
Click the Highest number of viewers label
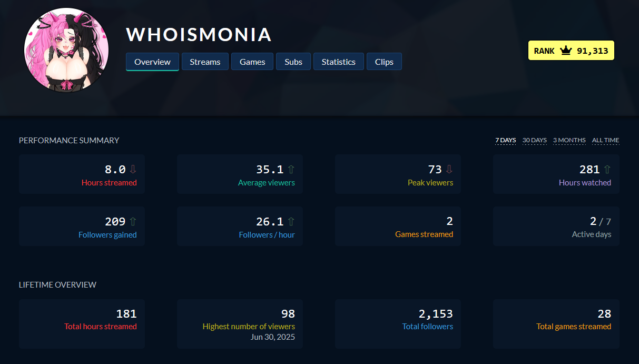click(249, 327)
